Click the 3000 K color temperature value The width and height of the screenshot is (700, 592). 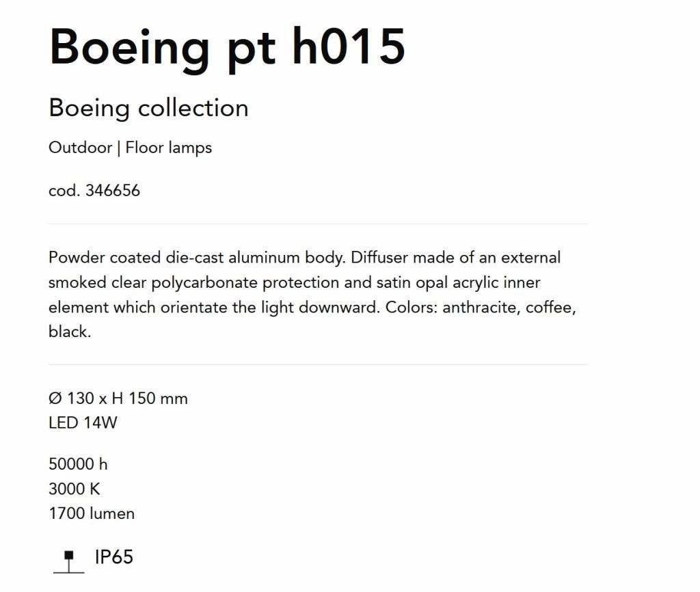pos(75,489)
